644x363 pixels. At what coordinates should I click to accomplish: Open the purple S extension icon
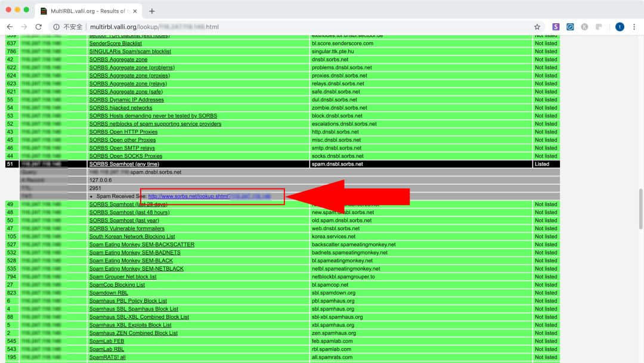[556, 27]
